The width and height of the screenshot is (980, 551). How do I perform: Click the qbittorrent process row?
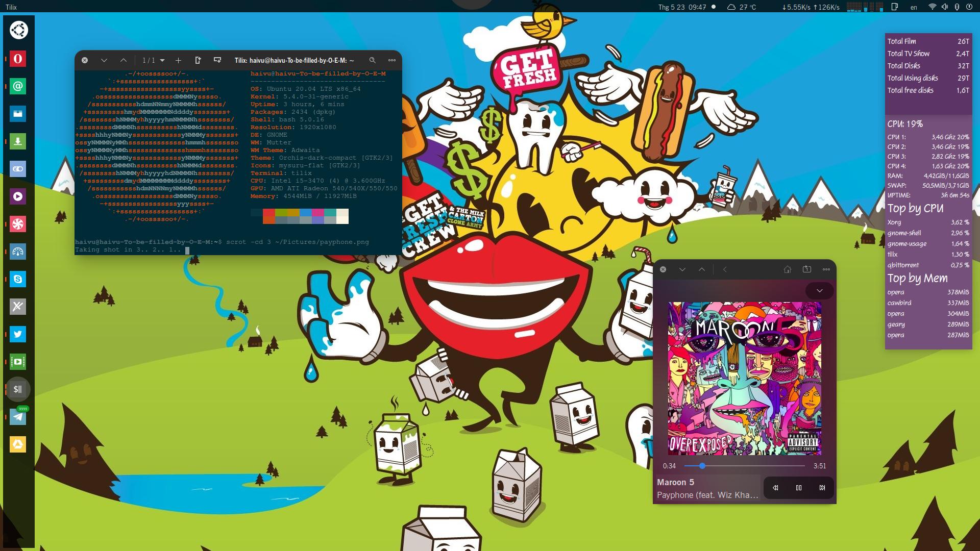928,265
